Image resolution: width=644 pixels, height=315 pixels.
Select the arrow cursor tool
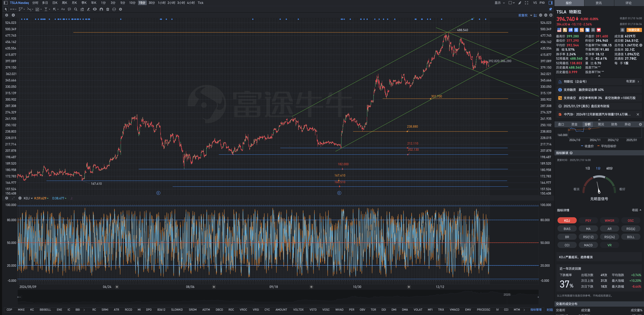coord(6,9)
